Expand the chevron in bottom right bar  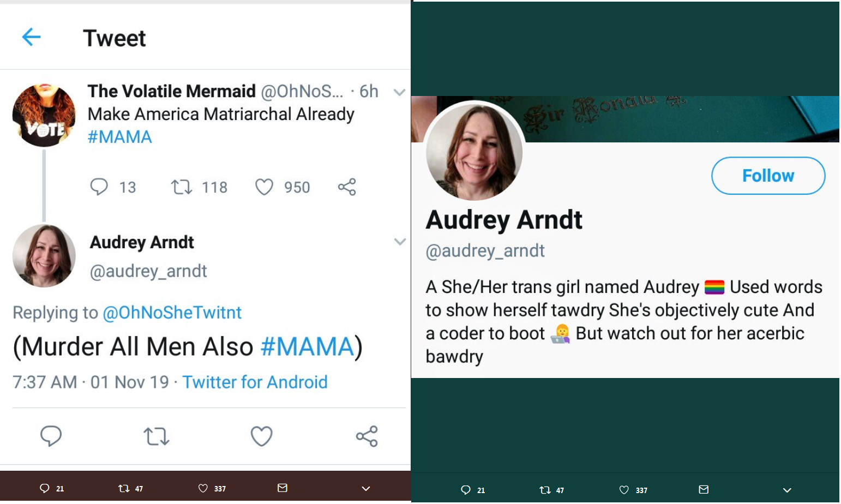click(x=787, y=490)
